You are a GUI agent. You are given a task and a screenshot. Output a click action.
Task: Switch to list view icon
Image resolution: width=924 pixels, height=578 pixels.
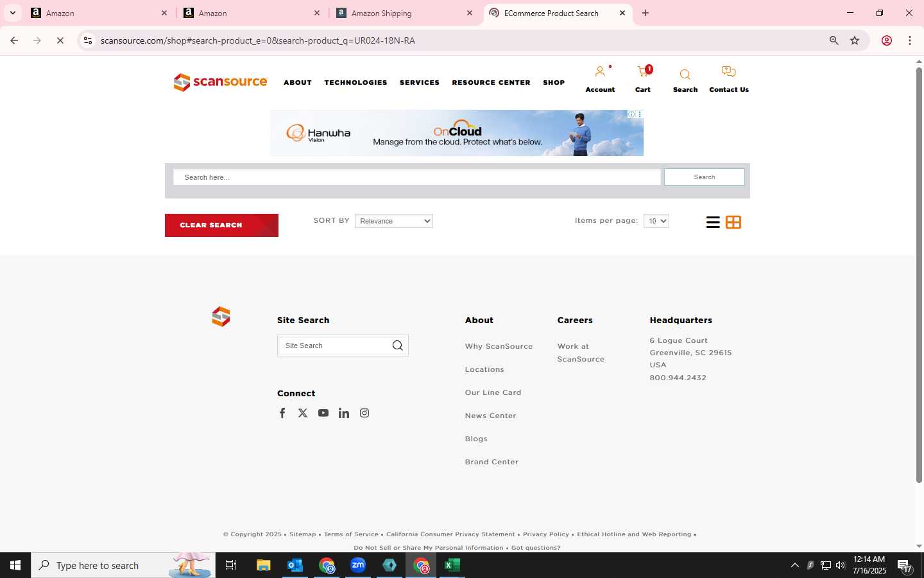point(713,222)
